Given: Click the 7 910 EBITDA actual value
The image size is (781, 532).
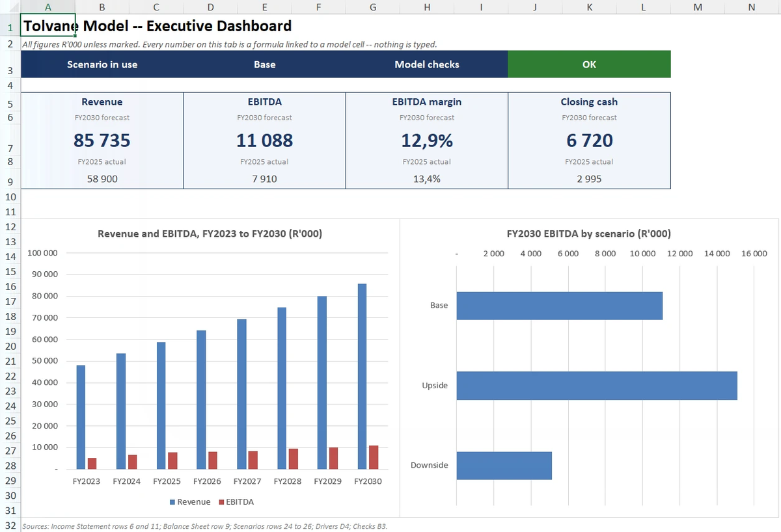Looking at the screenshot, I should click(264, 178).
